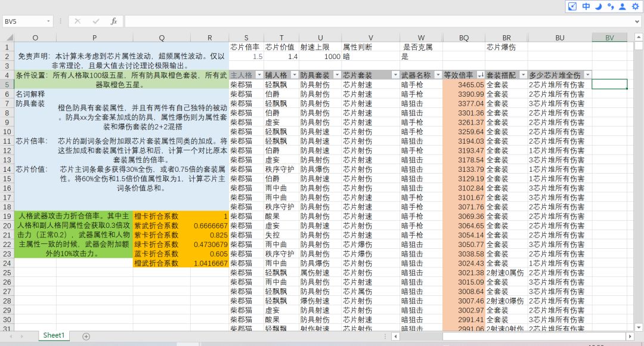The height and width of the screenshot is (346, 644).
Task: Select row header 19
Action: pyautogui.click(x=7, y=216)
